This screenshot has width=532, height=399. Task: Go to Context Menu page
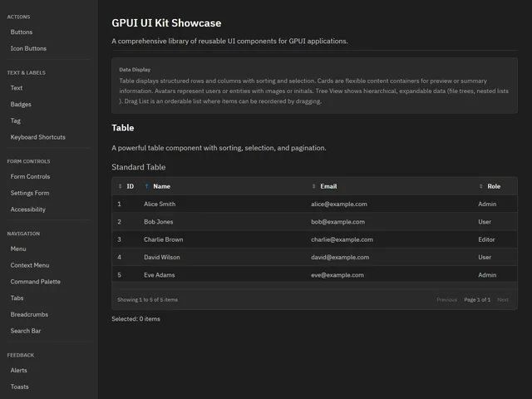(30, 265)
